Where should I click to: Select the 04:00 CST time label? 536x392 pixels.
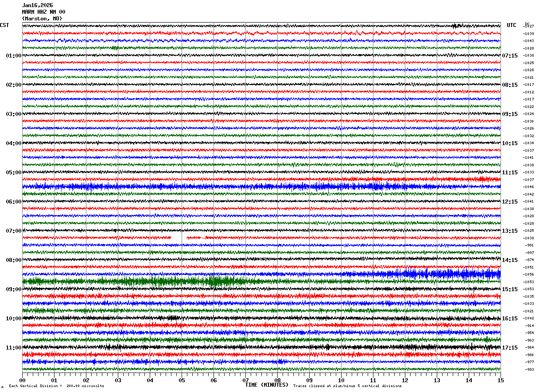pos(14,143)
